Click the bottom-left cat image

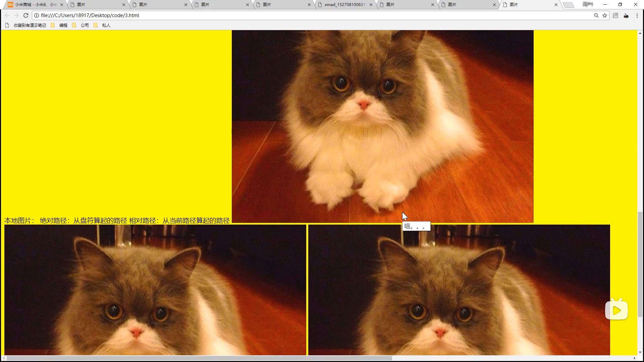click(155, 290)
